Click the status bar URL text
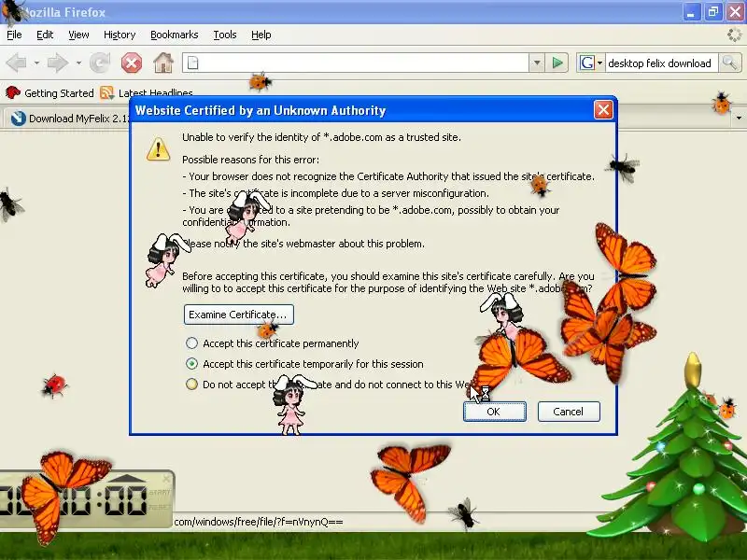 (259, 522)
